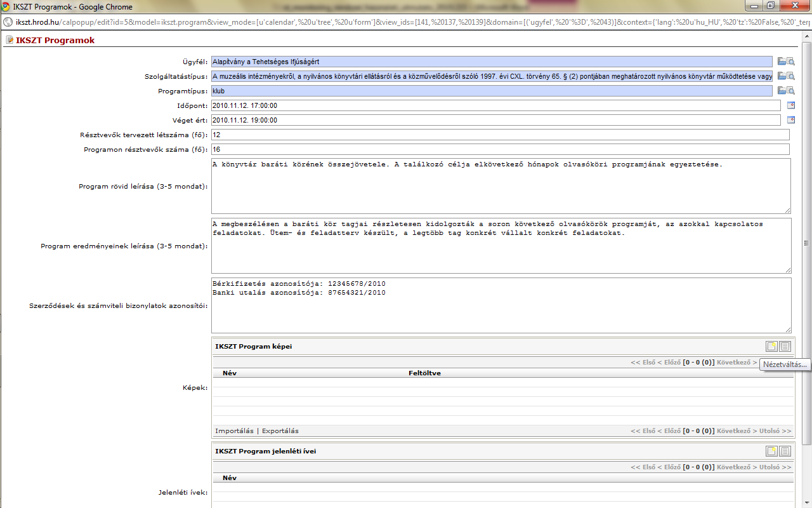Click the IKSZT Programok title edit icon
This screenshot has height=508, width=812.
click(10, 40)
